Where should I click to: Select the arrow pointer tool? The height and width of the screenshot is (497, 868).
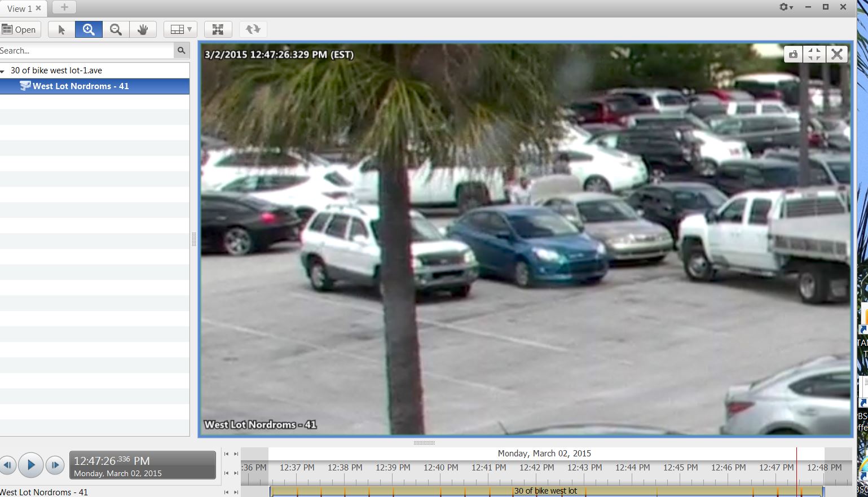coord(61,30)
